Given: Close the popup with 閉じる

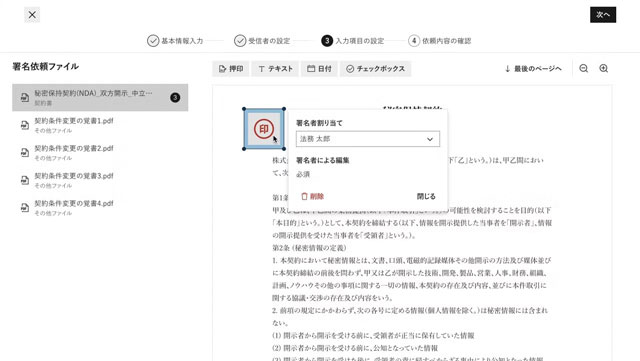Looking at the screenshot, I should (426, 196).
